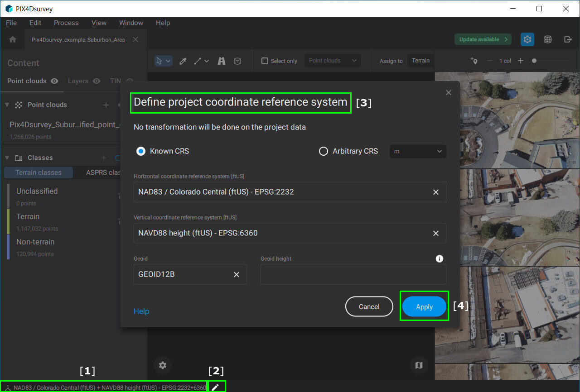Viewport: 580px width, 392px height.
Task: Switch to the Terrain classes tab
Action: tap(39, 172)
